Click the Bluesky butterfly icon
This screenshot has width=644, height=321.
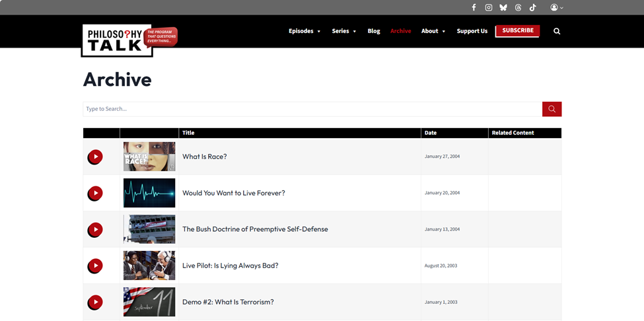pyautogui.click(x=503, y=8)
